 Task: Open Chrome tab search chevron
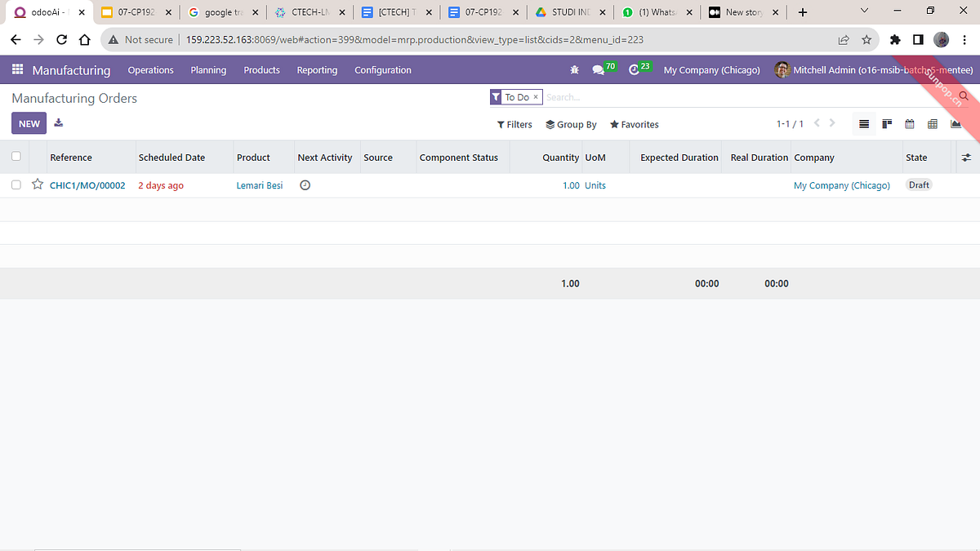864,11
